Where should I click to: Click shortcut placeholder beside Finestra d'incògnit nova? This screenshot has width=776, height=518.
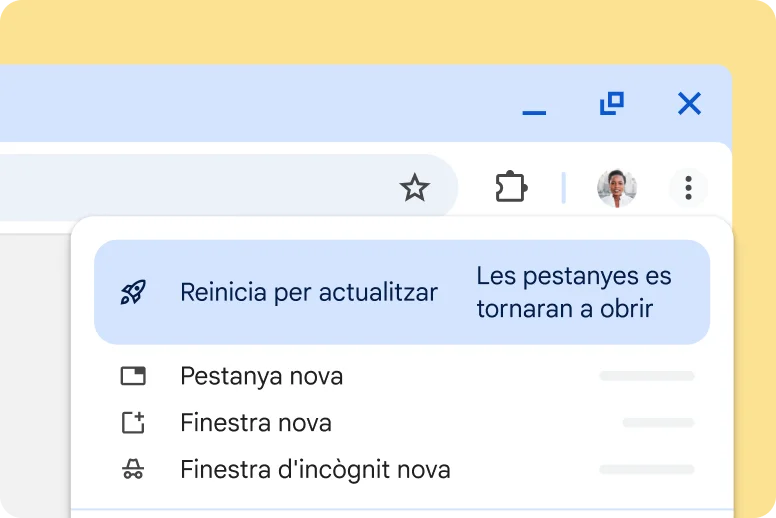646,469
